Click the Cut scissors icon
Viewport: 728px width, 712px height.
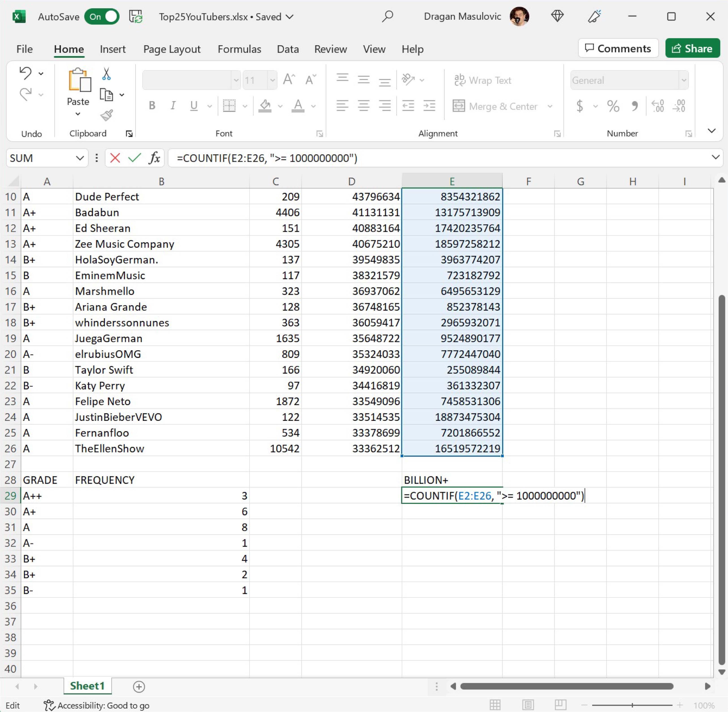click(106, 74)
